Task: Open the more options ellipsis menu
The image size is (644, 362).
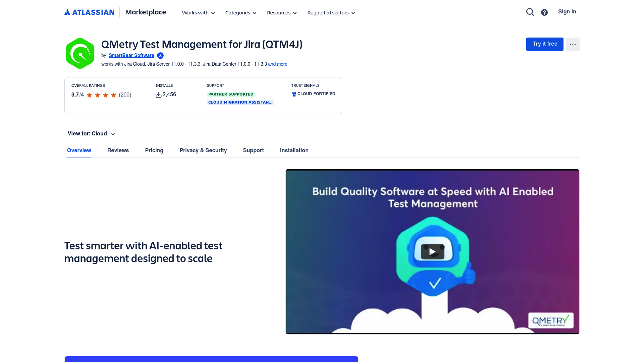Action: pyautogui.click(x=573, y=44)
